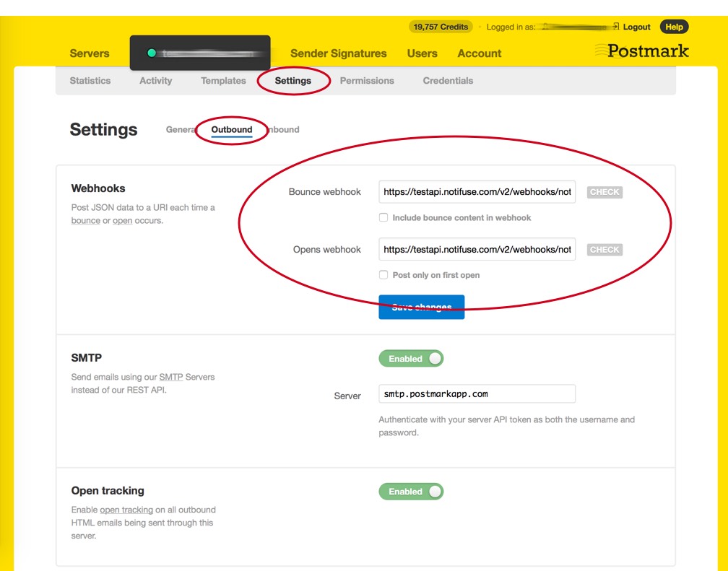
Task: Switch to the Statistics tab
Action: (x=90, y=80)
